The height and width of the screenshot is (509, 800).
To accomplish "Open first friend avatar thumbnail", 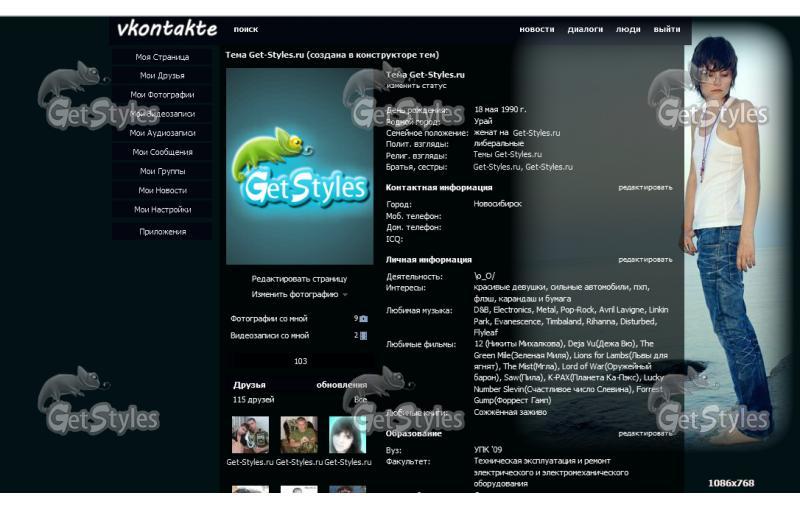I will tap(250, 435).
